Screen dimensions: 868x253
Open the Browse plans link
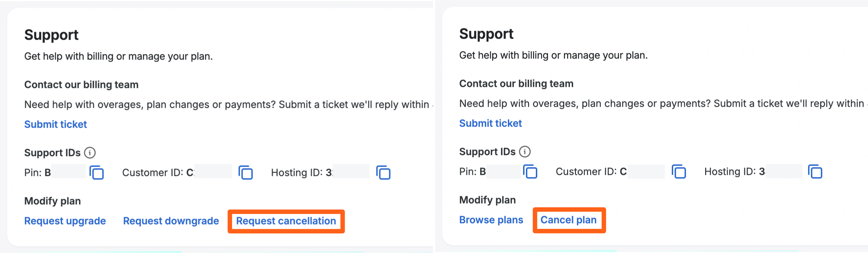click(x=491, y=220)
